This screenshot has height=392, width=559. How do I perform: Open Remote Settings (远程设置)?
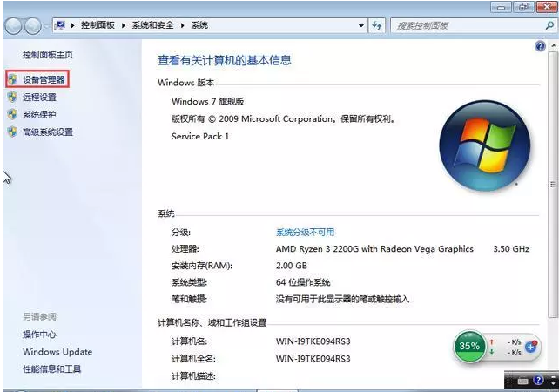pos(39,97)
